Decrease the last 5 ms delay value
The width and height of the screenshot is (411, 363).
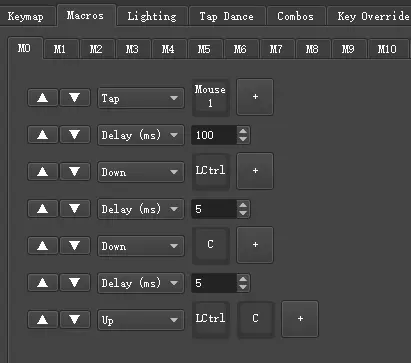(x=243, y=287)
